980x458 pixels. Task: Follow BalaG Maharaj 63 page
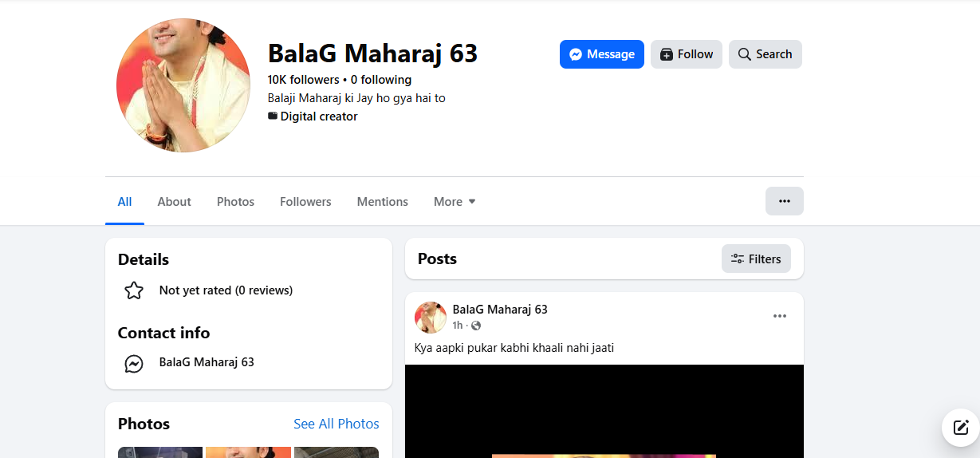[x=686, y=54]
